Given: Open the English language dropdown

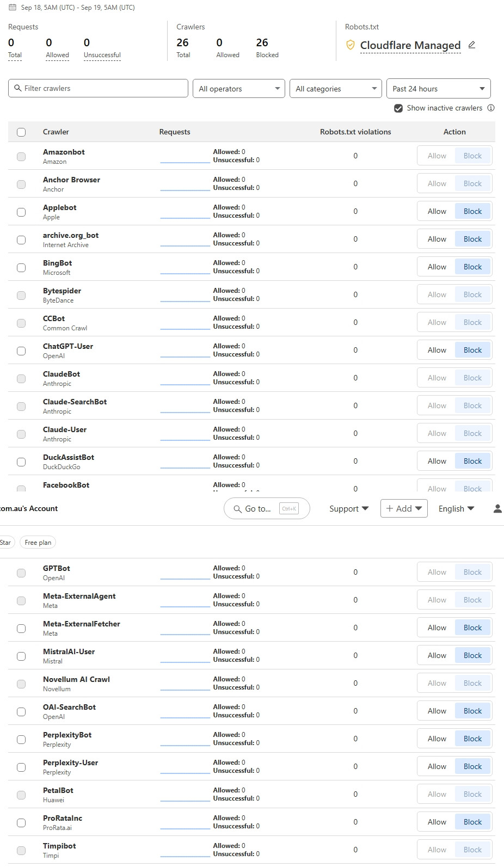Looking at the screenshot, I should [456, 508].
